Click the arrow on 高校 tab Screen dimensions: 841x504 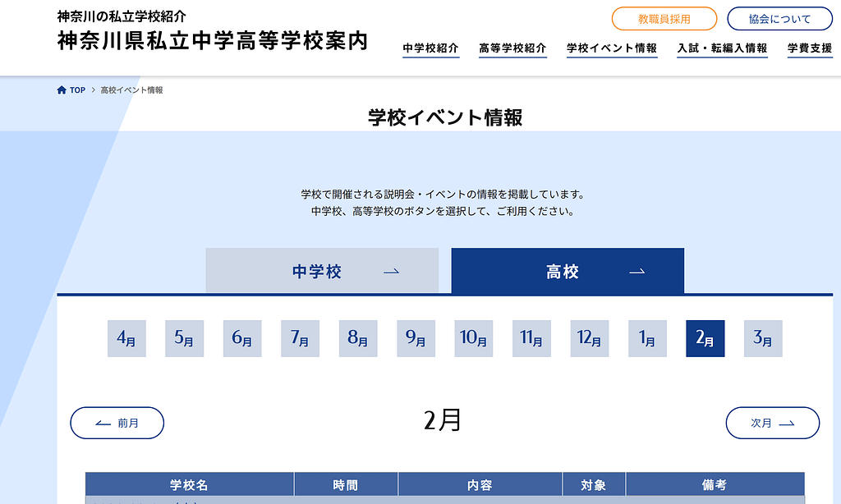(x=636, y=272)
